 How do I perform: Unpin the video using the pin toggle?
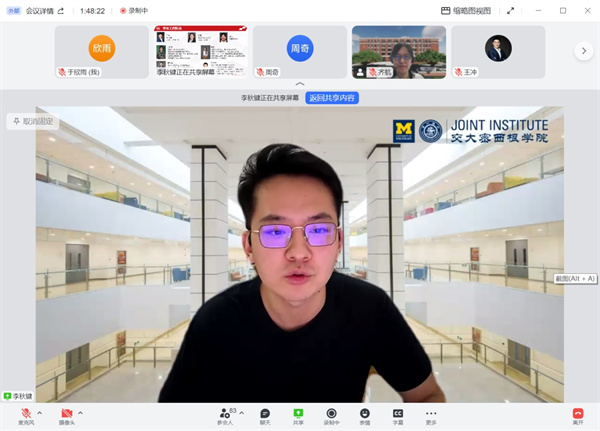click(32, 121)
